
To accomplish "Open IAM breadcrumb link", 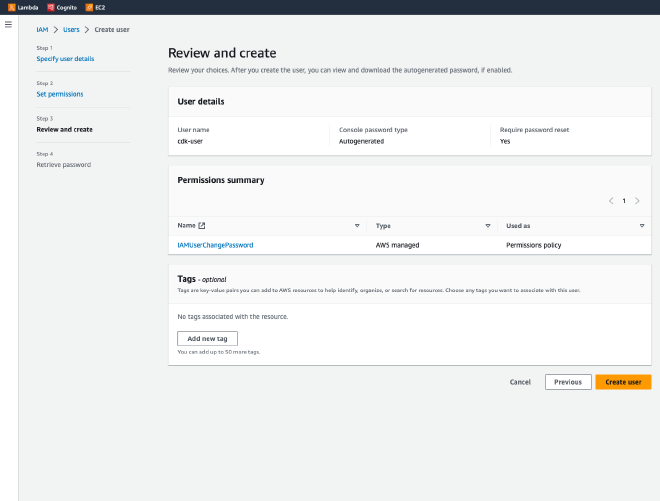I will click(42, 30).
